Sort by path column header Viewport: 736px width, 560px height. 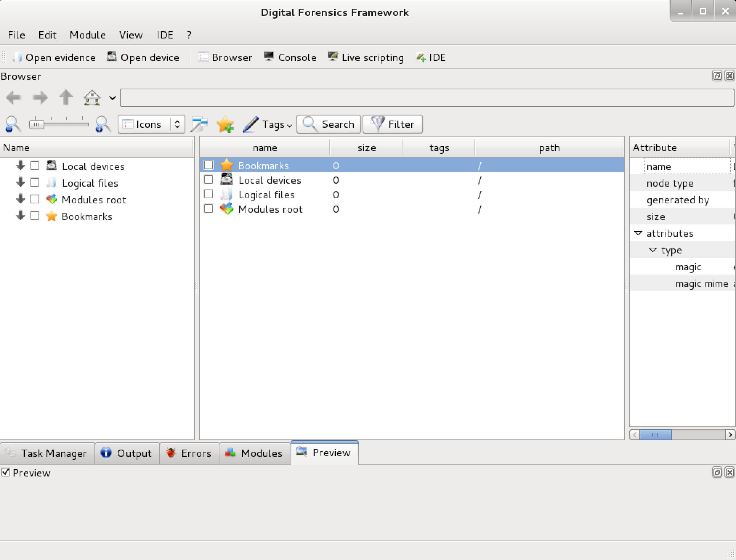click(x=549, y=147)
